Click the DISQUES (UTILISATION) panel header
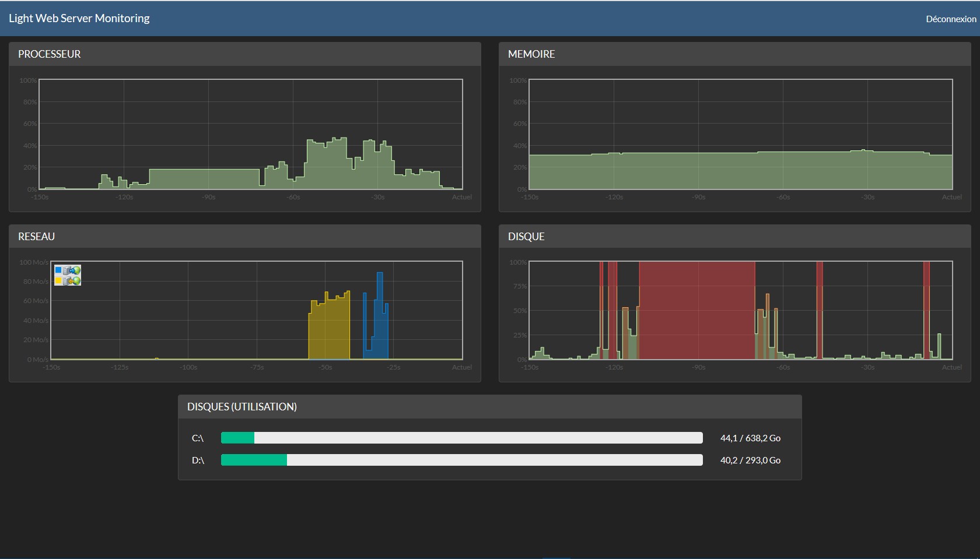Viewport: 980px width, 559px height. (x=490, y=406)
